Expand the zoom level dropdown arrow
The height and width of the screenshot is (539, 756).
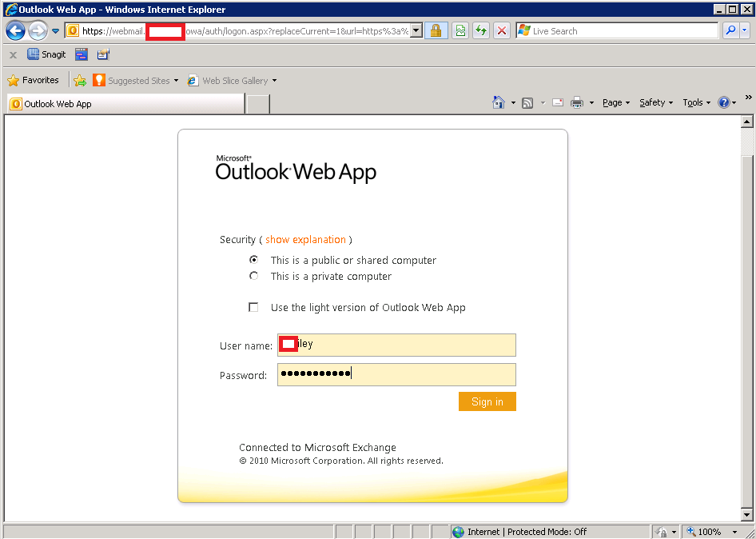pyautogui.click(x=734, y=533)
